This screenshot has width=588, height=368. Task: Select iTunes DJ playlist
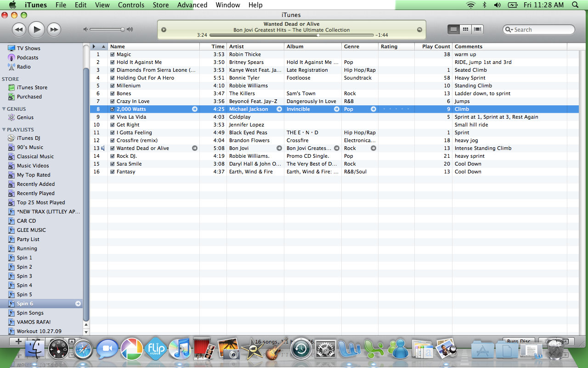tap(28, 138)
